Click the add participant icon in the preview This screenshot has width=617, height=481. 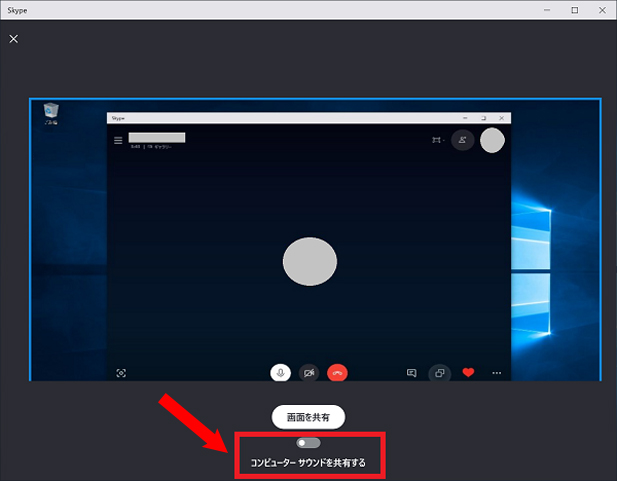coord(463,140)
